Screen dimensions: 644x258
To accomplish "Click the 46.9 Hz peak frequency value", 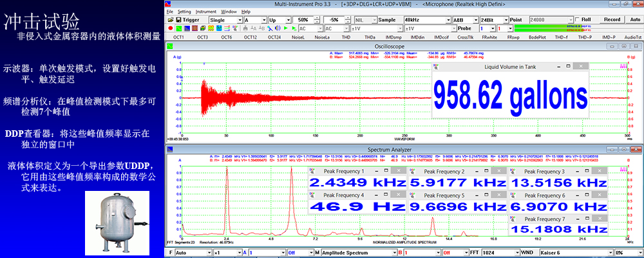I will point(357,206).
